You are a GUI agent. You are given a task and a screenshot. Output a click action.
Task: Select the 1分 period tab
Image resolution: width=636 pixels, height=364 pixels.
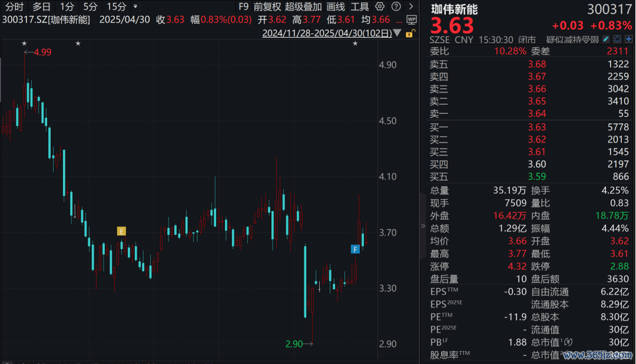click(67, 6)
